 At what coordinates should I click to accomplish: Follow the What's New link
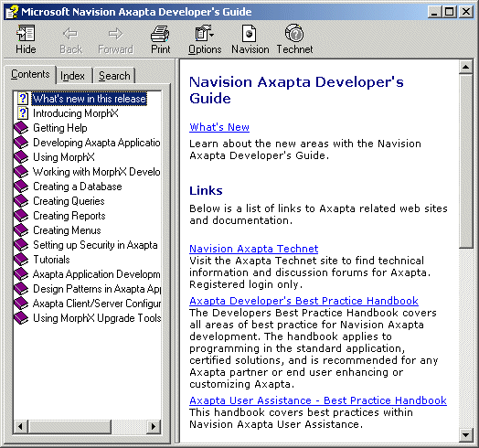219,127
